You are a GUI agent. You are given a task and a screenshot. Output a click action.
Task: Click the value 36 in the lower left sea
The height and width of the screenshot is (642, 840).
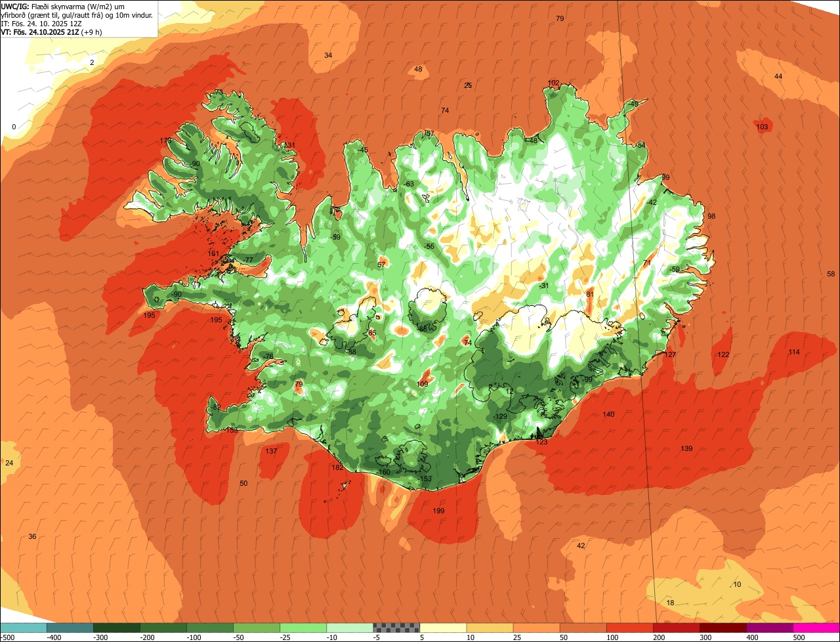coord(32,536)
